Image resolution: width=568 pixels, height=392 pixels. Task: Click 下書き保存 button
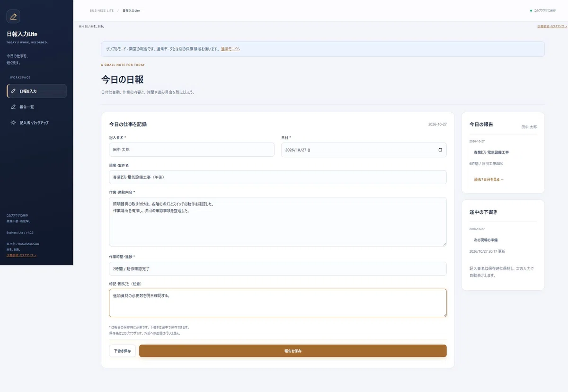pos(123,351)
